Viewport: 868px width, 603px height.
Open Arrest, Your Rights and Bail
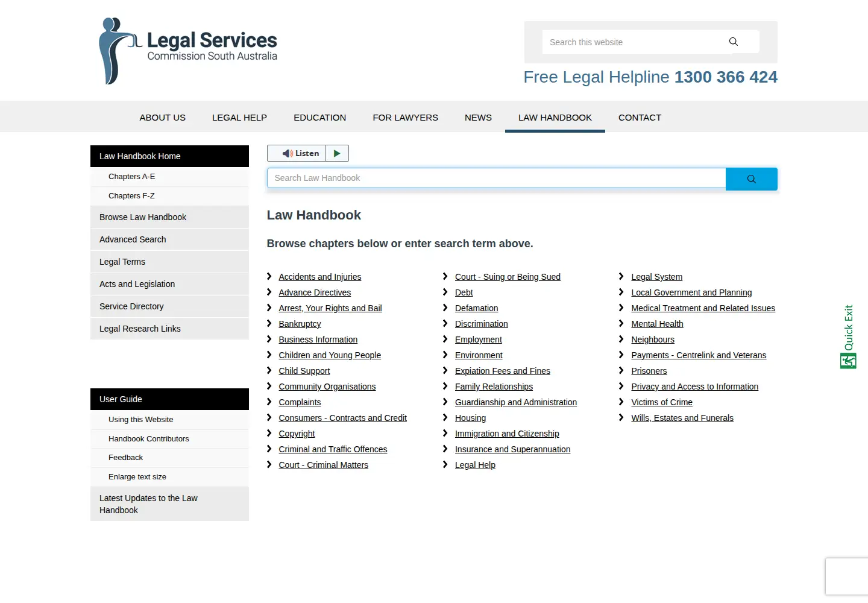click(330, 308)
